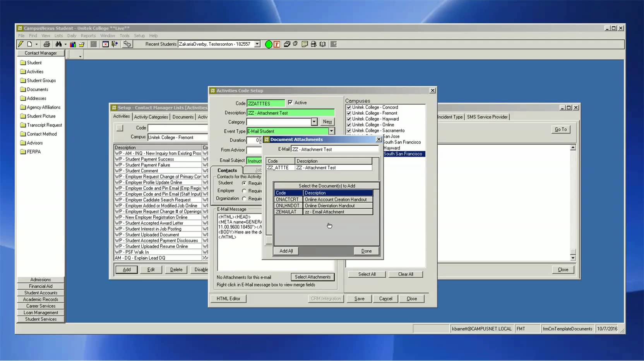Open the Agency Affiliations folder
The width and height of the screenshot is (644, 361).
click(x=40, y=107)
